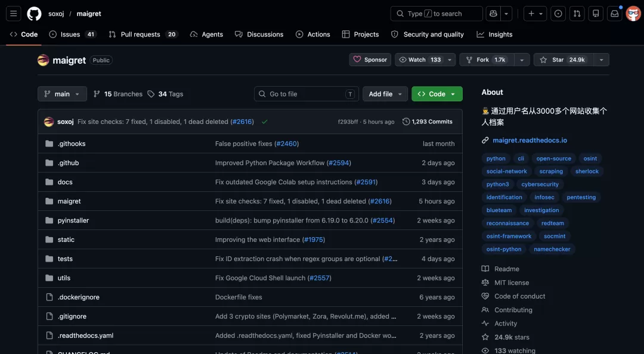This screenshot has width=644, height=354.
Task: Click the Code of conduct heart icon
Action: click(485, 296)
